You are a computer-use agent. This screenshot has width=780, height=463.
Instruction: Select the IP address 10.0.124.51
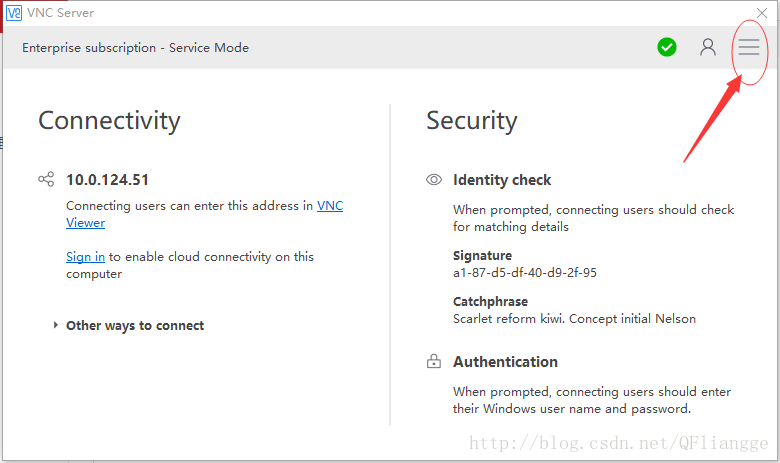point(107,180)
